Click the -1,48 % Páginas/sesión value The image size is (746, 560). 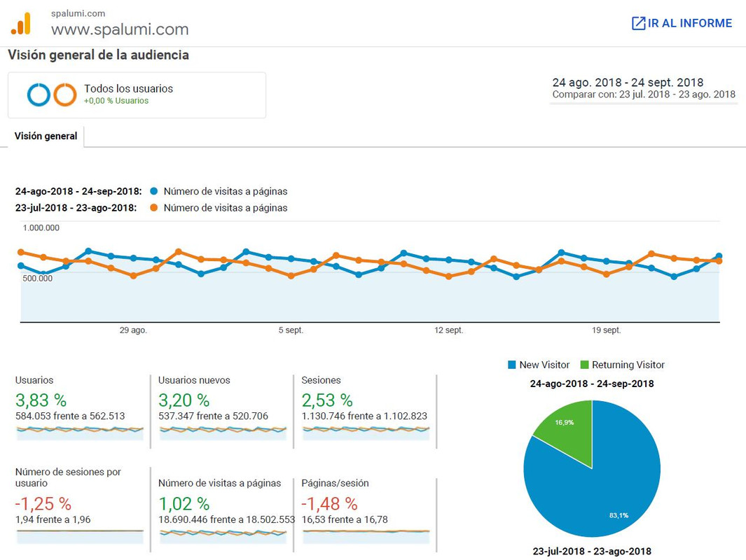point(329,503)
